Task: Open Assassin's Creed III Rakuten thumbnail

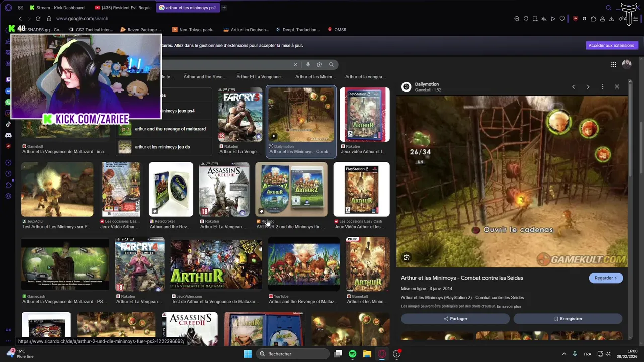Action: click(x=224, y=189)
